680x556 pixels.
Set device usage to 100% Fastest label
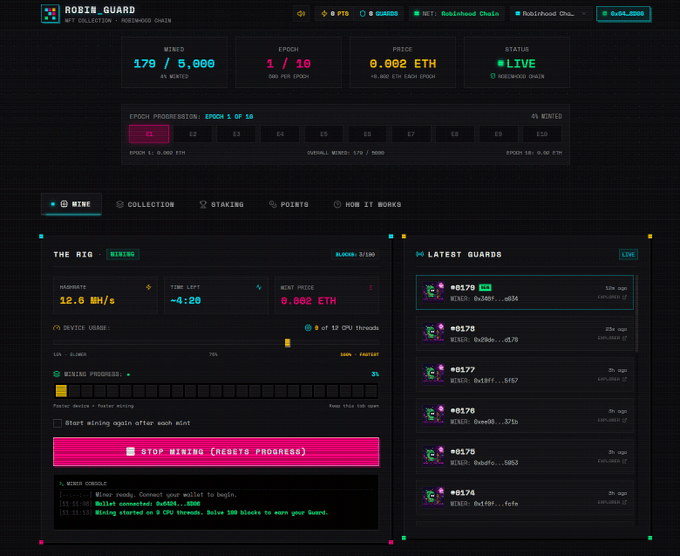point(360,354)
